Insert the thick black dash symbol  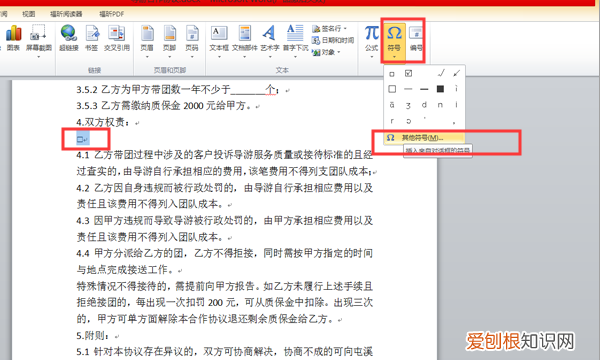pyautogui.click(x=424, y=89)
